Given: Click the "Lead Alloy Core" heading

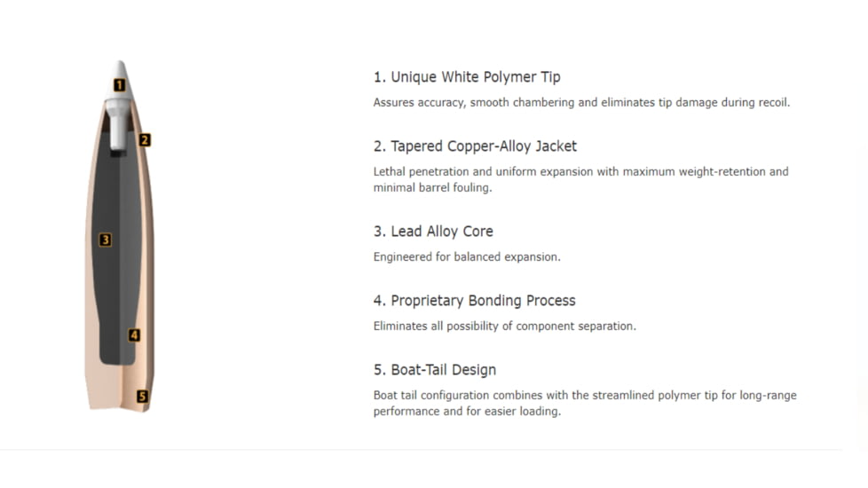Looking at the screenshot, I should point(433,232).
